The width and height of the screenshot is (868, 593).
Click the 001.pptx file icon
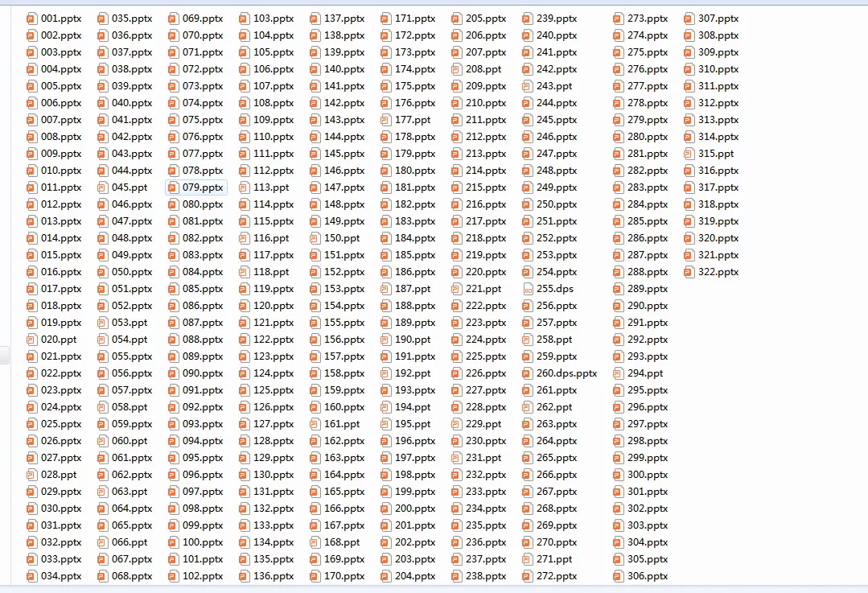[31, 19]
